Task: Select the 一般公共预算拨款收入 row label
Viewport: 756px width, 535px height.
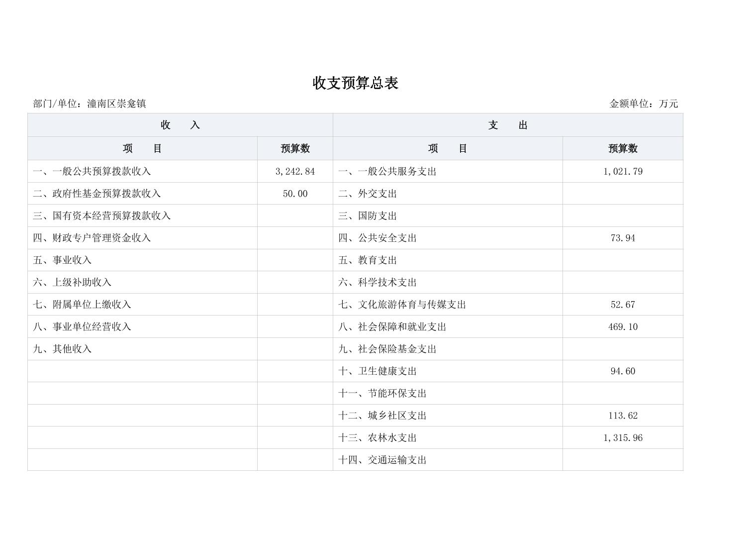Action: (92, 171)
